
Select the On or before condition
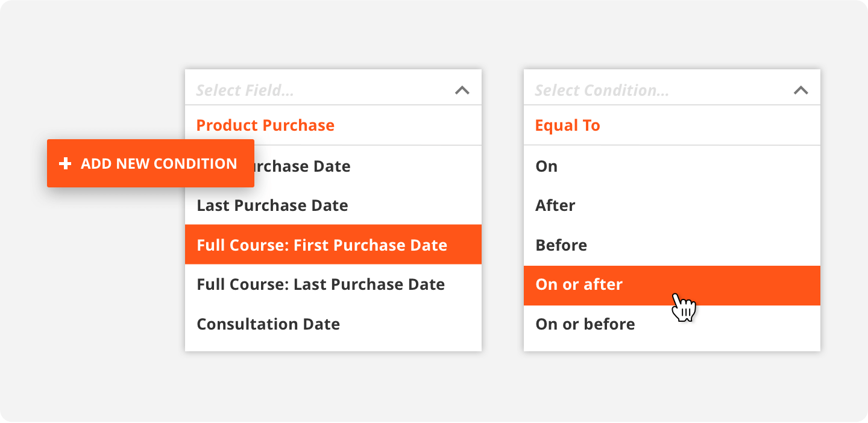pos(585,324)
